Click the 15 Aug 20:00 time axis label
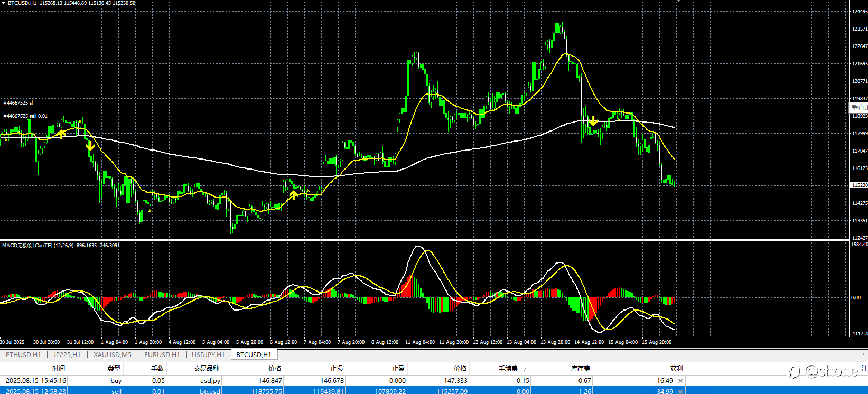Viewport: 868px width, 394px height. pos(657,342)
